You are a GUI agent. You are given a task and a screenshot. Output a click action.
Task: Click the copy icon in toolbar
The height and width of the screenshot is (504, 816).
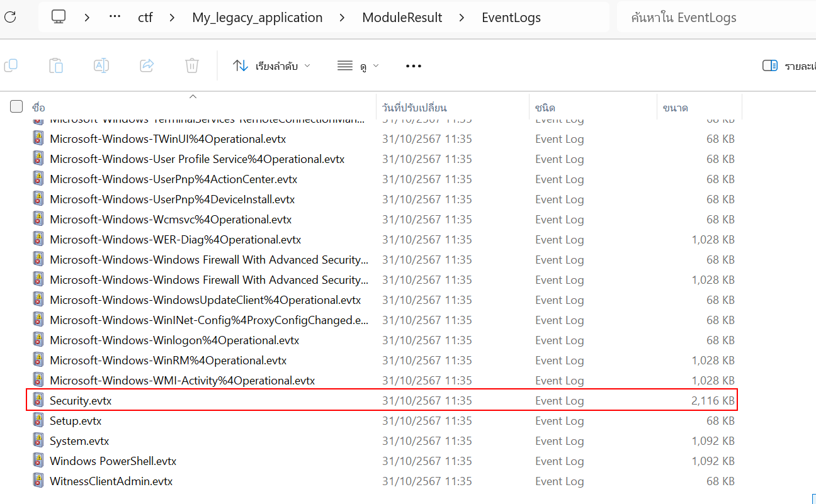(x=11, y=65)
